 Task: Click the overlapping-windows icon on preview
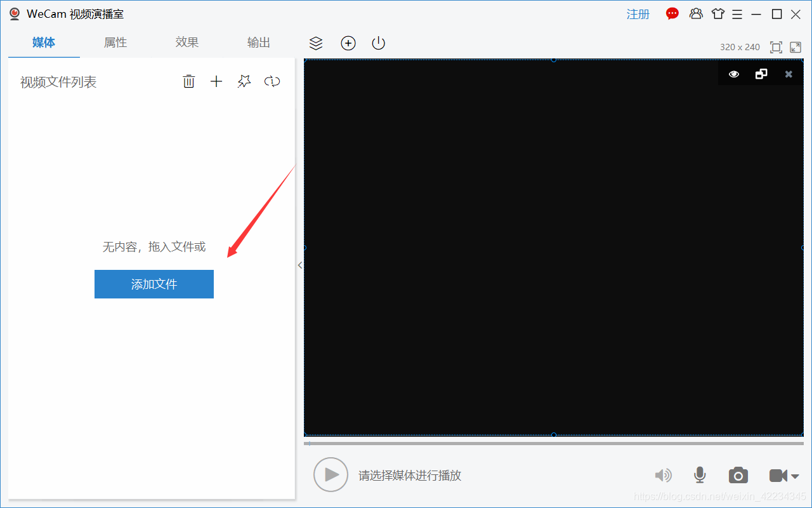[x=761, y=74]
